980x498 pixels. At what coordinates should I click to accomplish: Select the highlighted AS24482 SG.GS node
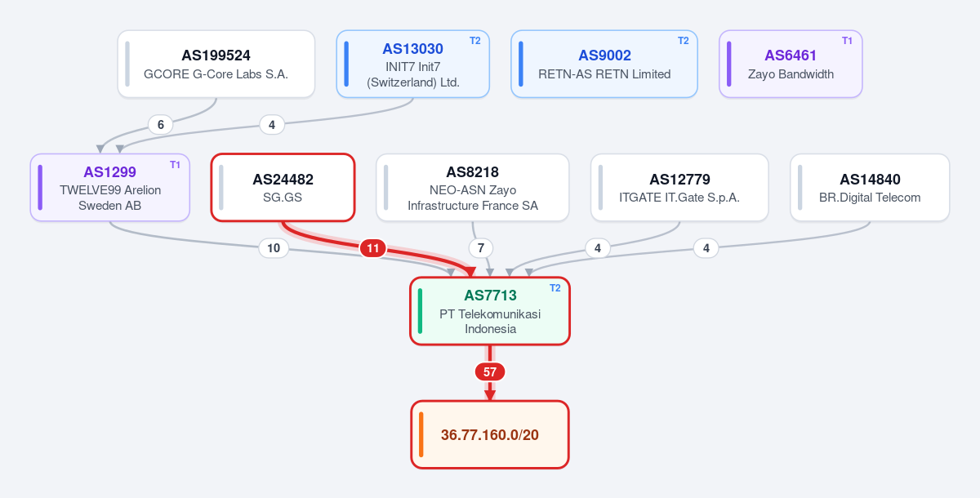coord(283,187)
